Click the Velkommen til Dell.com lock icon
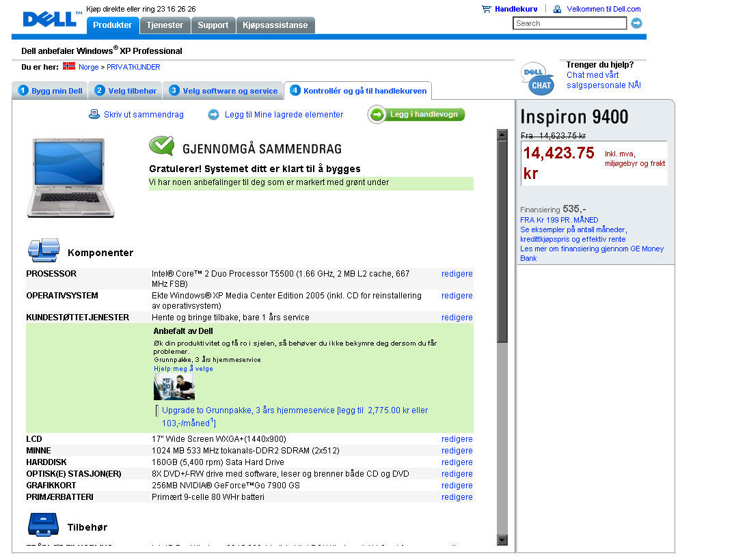747x560 pixels. click(557, 9)
